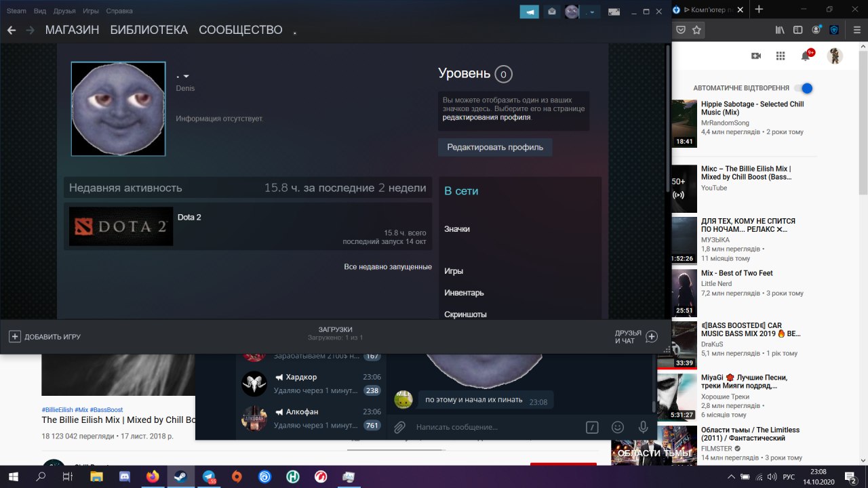Open the Игры menu in Steam
The height and width of the screenshot is (488, 868).
(x=91, y=11)
